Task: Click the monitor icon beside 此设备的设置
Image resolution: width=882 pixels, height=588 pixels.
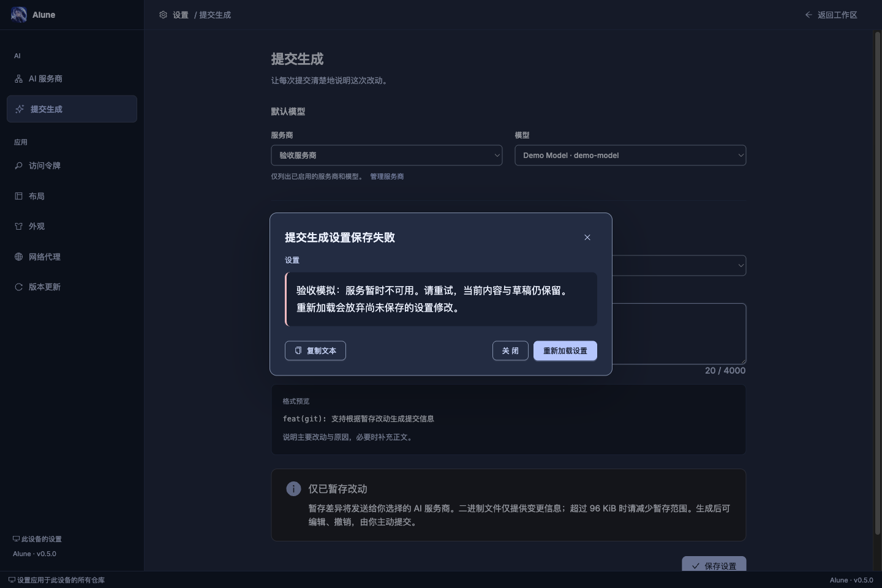Action: [x=16, y=539]
